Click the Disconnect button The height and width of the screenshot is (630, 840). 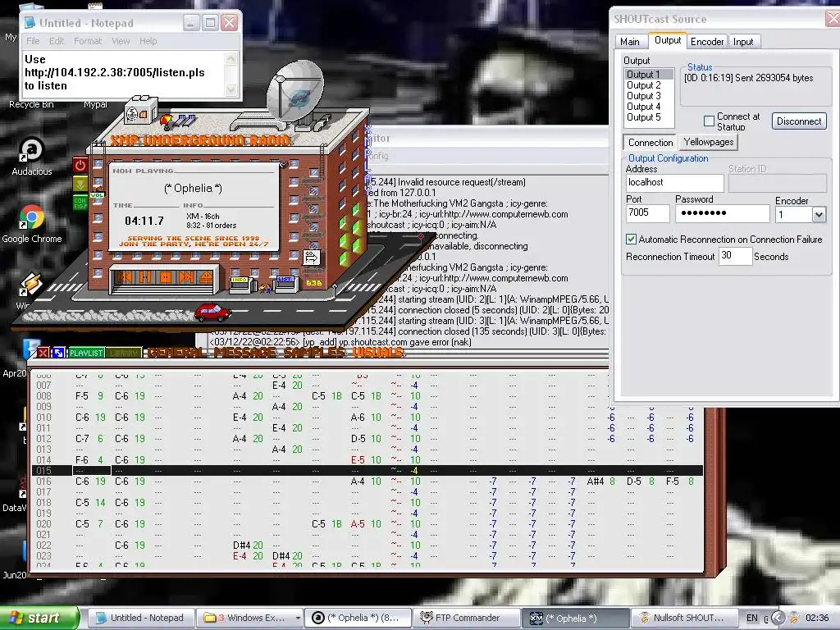pos(799,121)
